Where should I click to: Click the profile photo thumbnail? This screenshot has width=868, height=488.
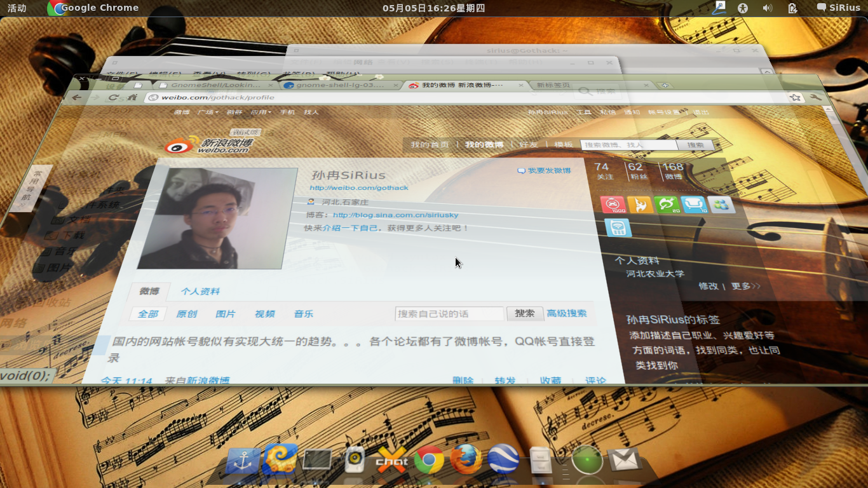(x=218, y=218)
